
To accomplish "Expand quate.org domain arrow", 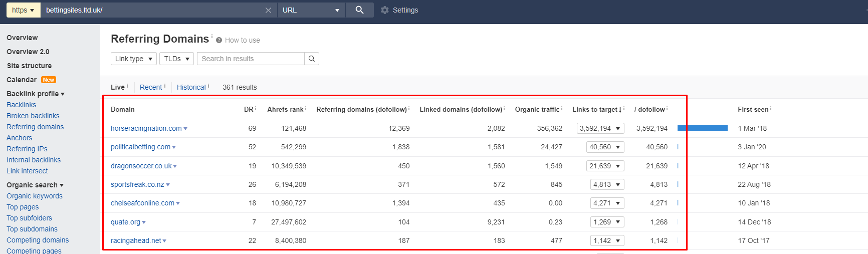I will [144, 222].
